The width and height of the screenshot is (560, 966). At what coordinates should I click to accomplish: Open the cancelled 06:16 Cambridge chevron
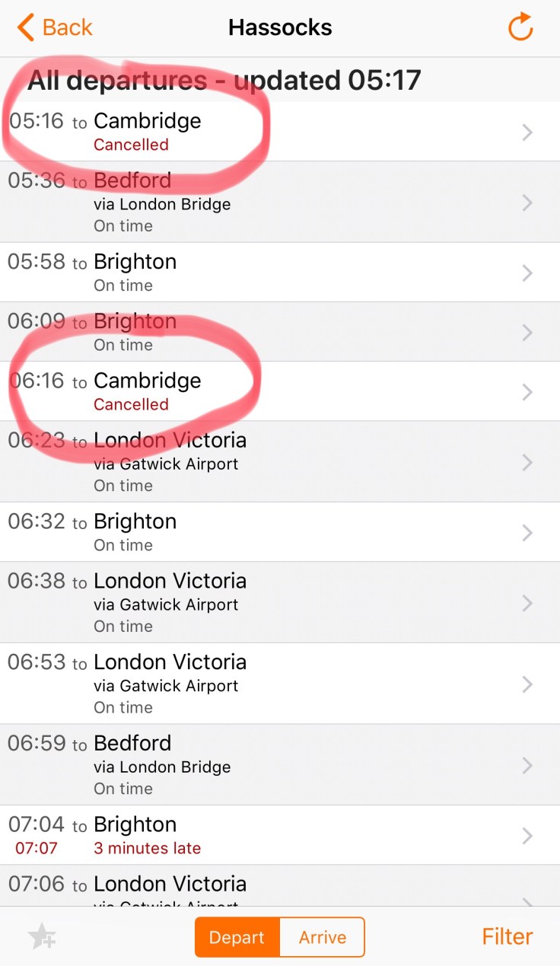(527, 391)
